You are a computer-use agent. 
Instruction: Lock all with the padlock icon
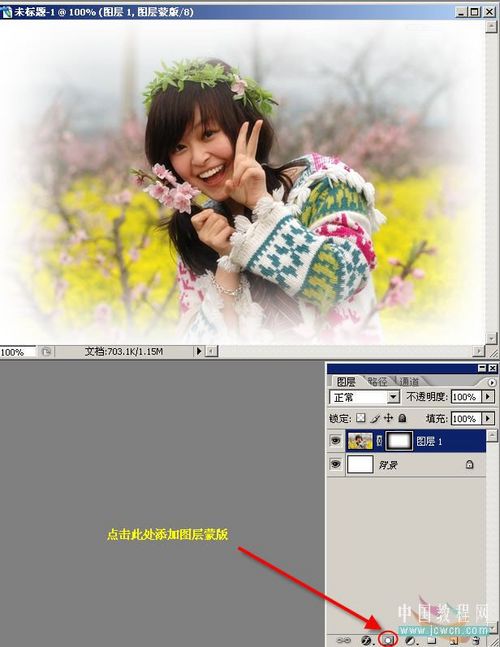(x=402, y=418)
